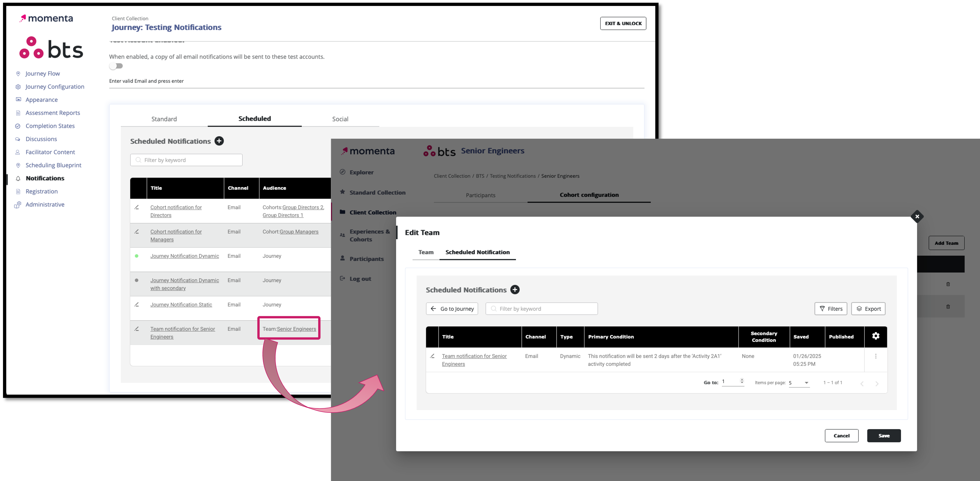Open column settings gear in modal table

[875, 336]
